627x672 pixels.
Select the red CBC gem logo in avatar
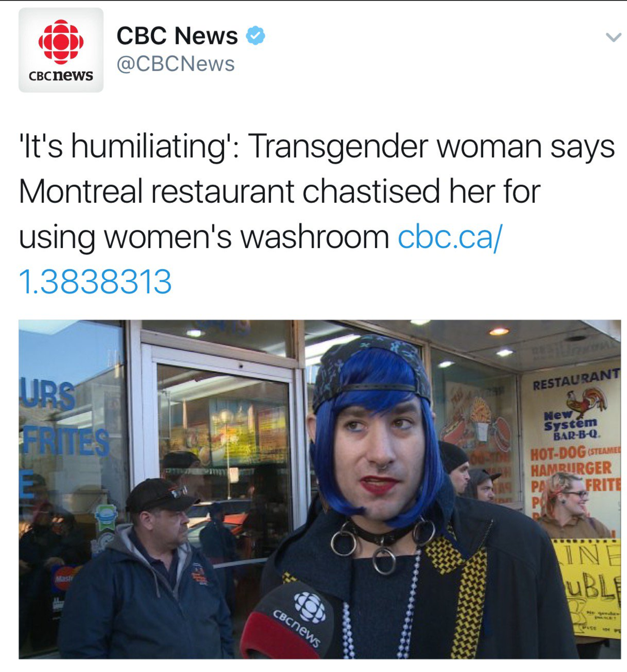[x=61, y=42]
